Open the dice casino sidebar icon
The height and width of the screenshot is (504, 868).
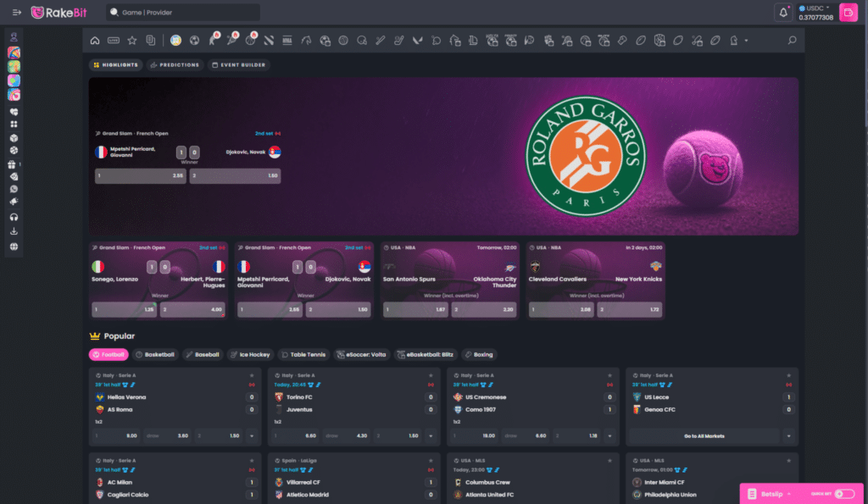(14, 138)
